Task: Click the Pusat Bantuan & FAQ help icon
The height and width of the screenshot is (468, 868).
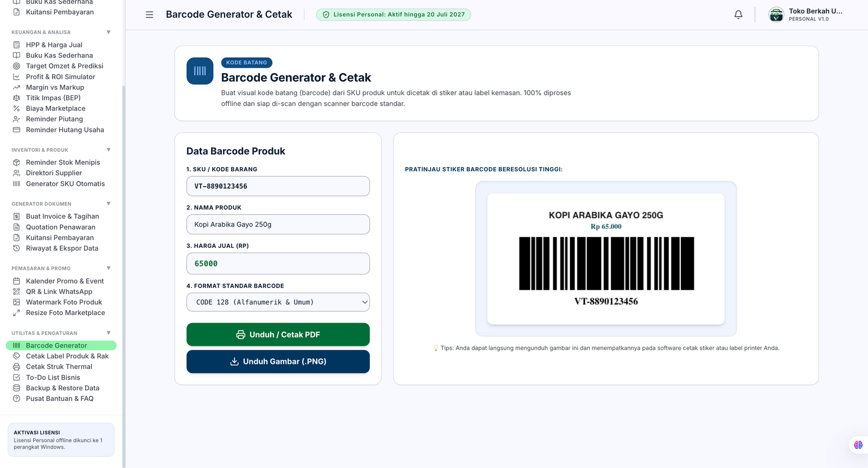Action: coord(16,399)
